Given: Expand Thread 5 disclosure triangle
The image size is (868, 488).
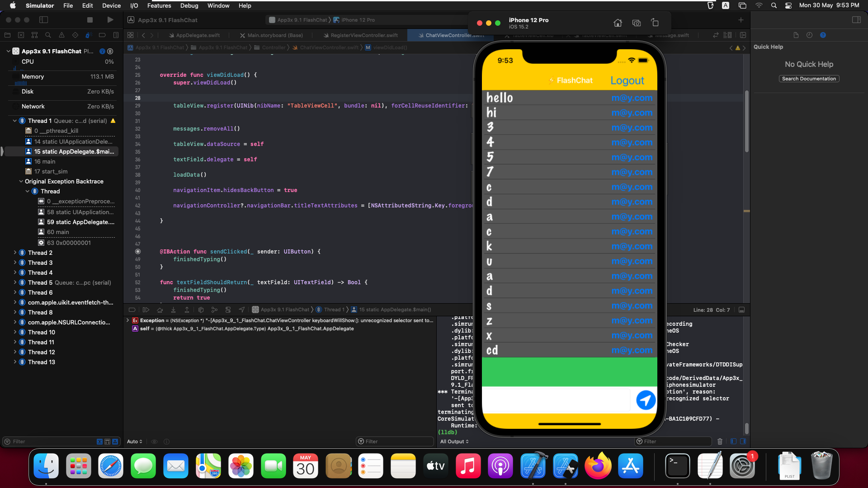Looking at the screenshot, I should 15,283.
